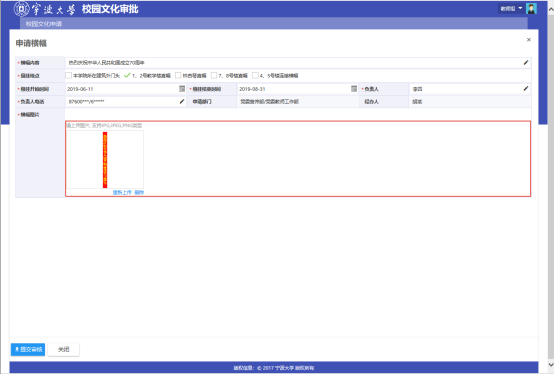554x374 pixels.
Task: Open the campus culture application tab
Action: pyautogui.click(x=44, y=24)
